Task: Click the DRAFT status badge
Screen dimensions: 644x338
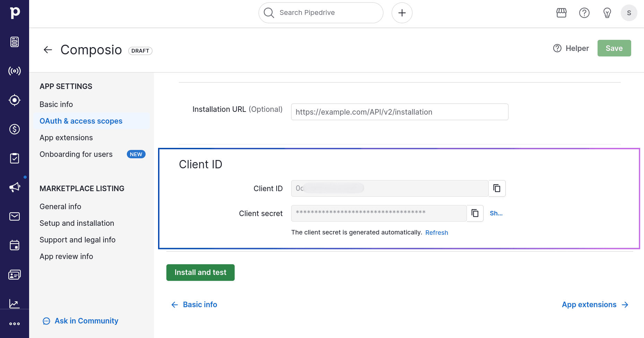Action: point(140,51)
